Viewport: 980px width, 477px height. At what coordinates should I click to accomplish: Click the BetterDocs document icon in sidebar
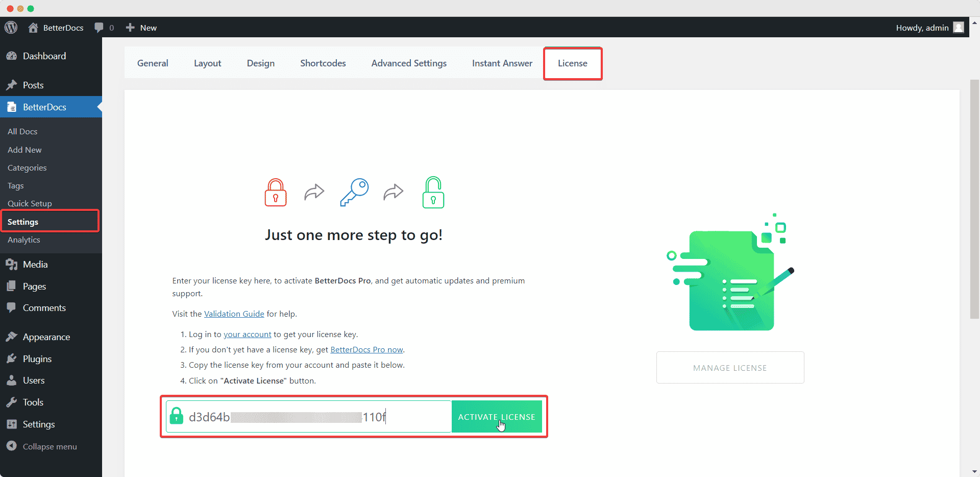tap(12, 107)
